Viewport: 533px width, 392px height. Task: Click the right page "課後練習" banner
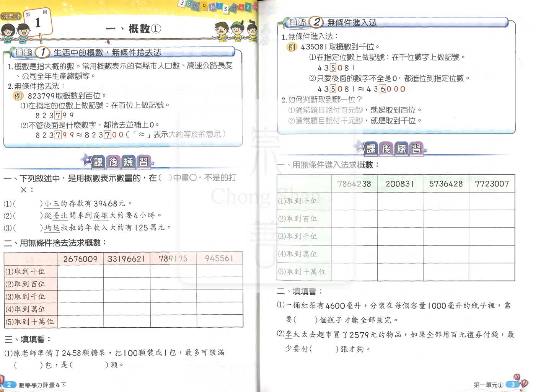coord(390,148)
